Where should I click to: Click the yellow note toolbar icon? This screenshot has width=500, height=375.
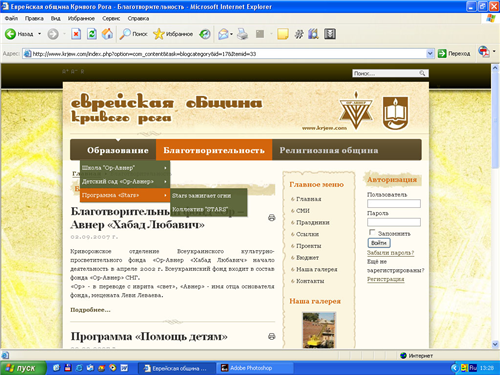pyautogui.click(x=283, y=34)
